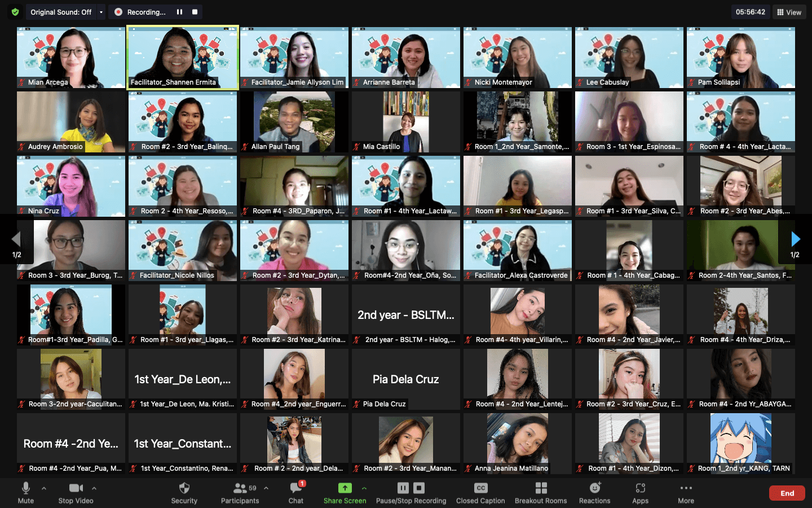Click Nina Cruz's video tile

point(71,186)
